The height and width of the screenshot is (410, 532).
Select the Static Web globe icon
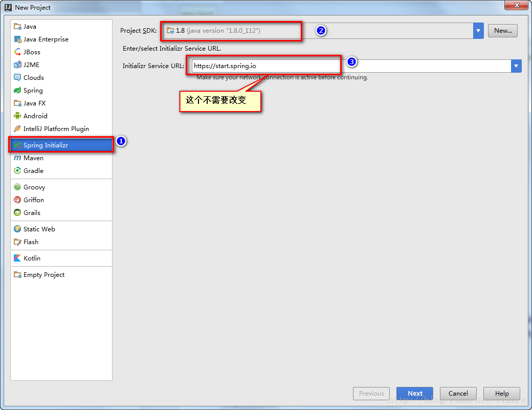17,229
